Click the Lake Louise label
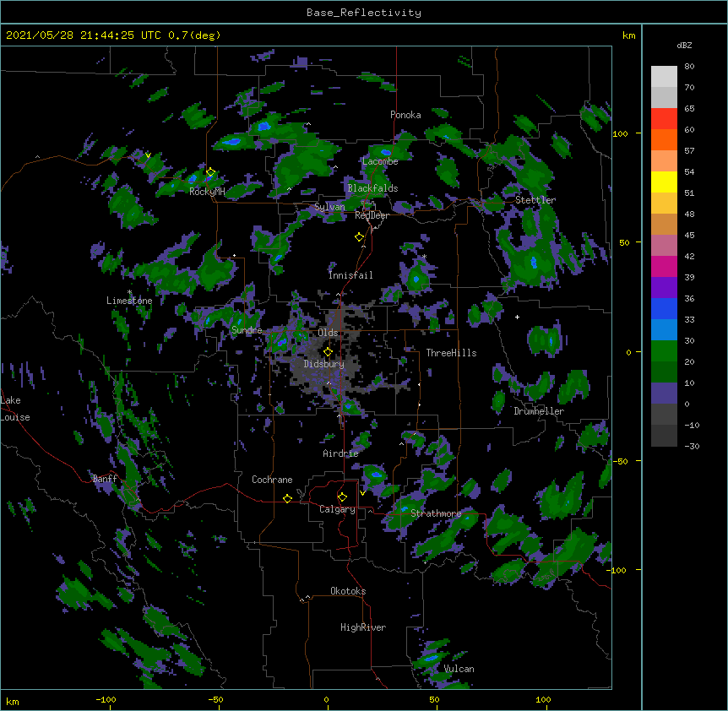 pos(15,409)
